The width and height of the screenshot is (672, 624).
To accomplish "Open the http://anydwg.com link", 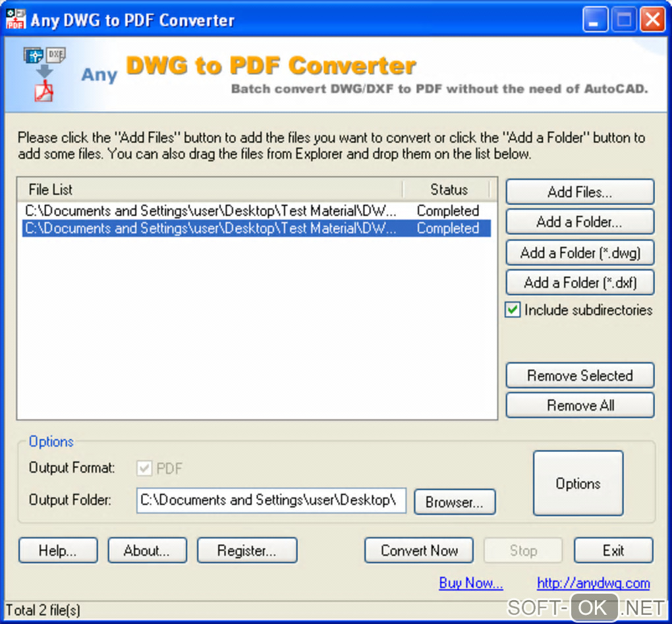I will 593,583.
